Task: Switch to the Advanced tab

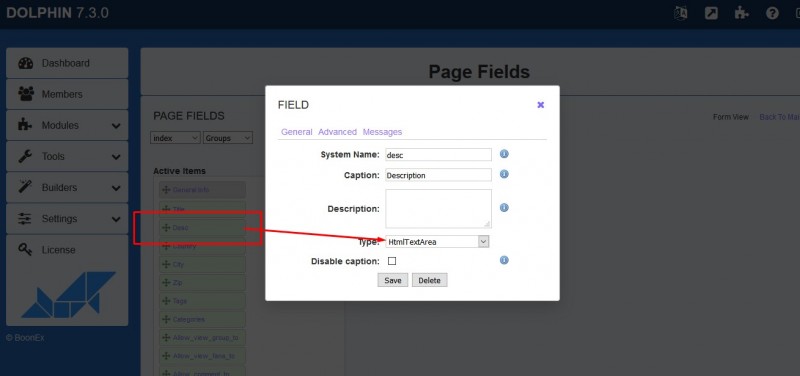Action: 337,132
